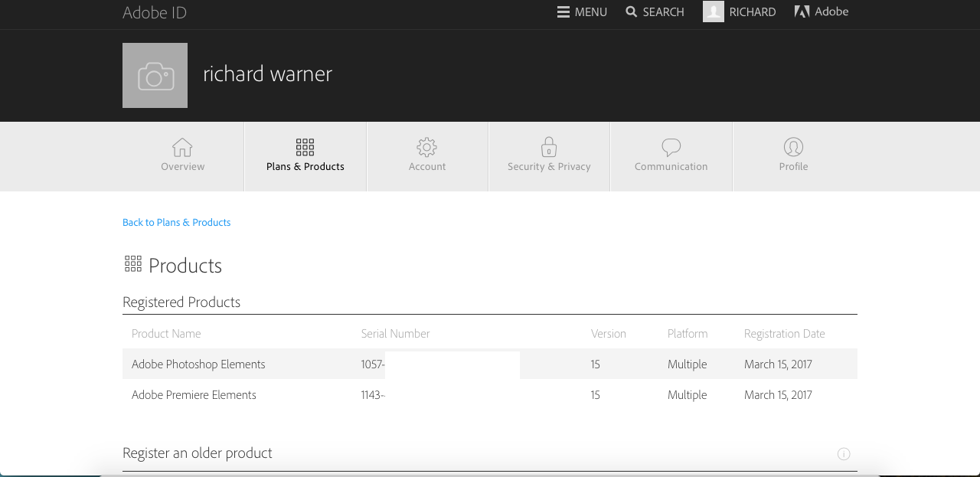Click version 15 in the Photoshop Elements row
Viewport: 980px width, 477px height.
pos(596,364)
